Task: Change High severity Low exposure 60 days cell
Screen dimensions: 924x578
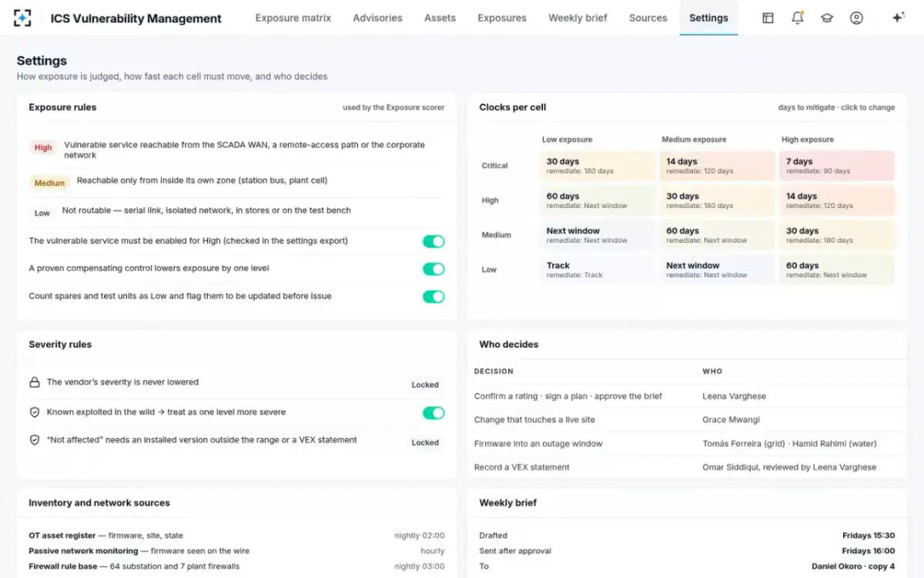Action: click(x=597, y=200)
